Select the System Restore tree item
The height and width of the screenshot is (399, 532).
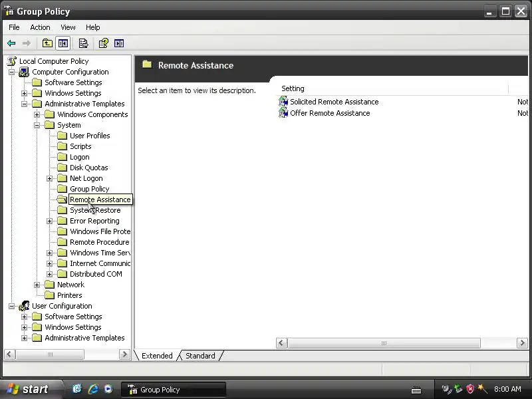tap(95, 210)
